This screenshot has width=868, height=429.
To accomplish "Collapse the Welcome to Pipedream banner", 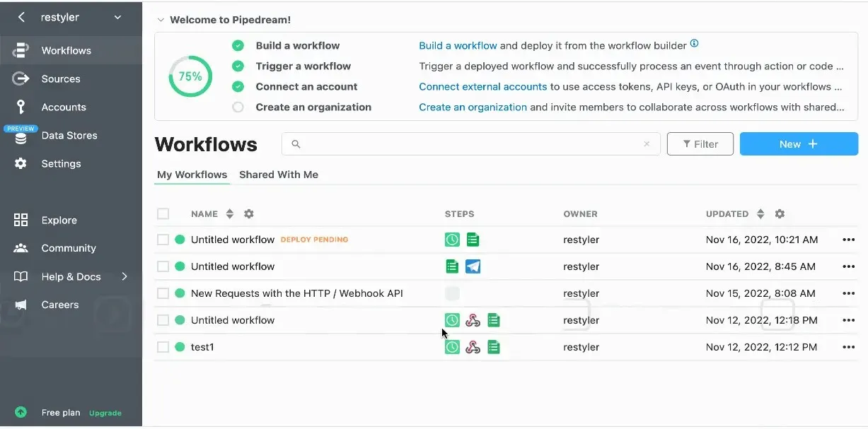I will pos(161,20).
